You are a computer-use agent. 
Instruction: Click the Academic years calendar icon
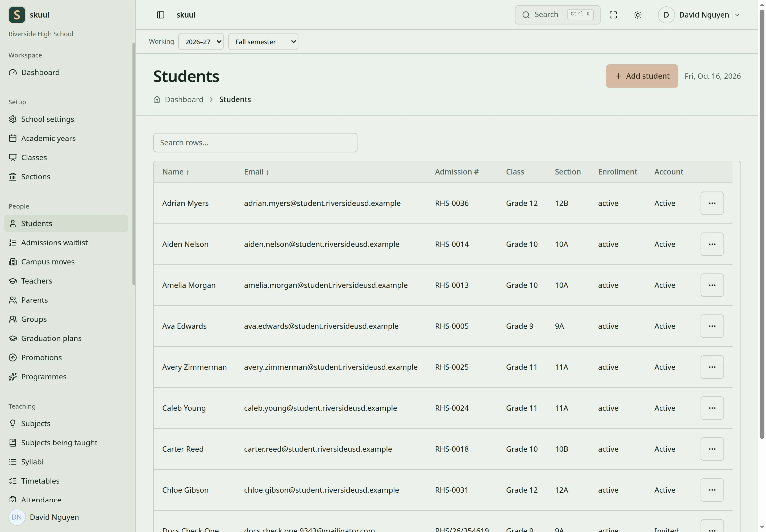pos(13,138)
